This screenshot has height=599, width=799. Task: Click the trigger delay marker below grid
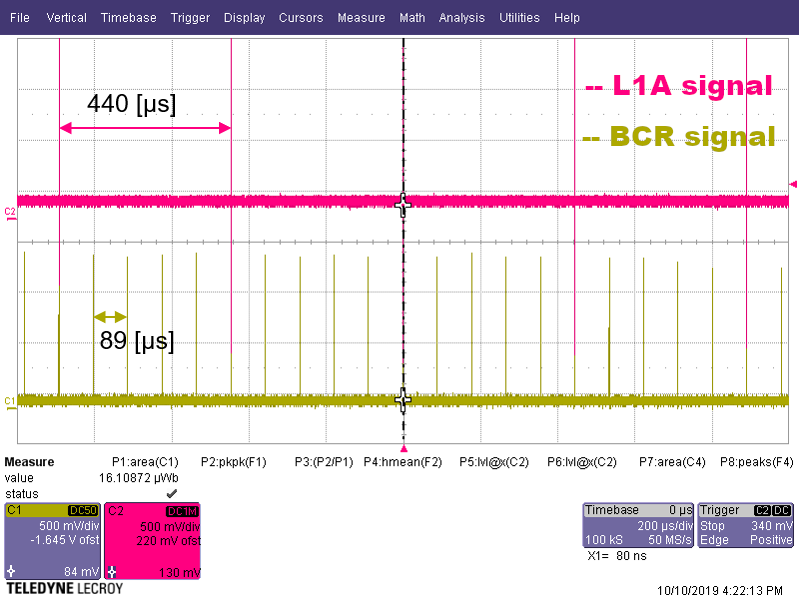(404, 448)
